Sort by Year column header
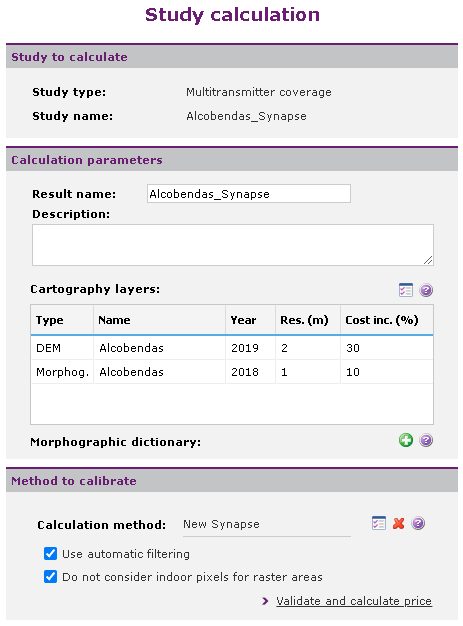Screen dimensions: 463x626 point(250,320)
